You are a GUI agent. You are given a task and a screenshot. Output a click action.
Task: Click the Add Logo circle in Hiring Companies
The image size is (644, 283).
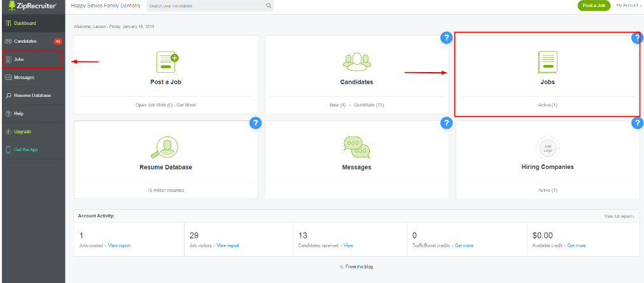547,148
